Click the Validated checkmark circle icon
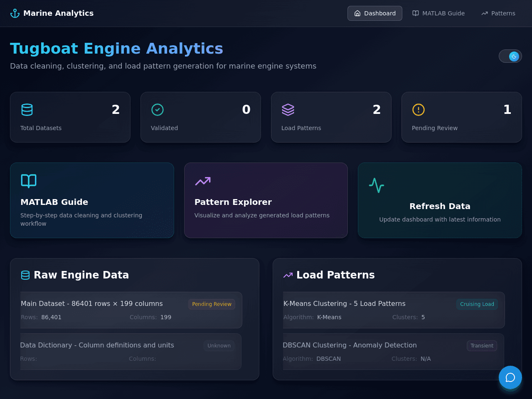The width and height of the screenshot is (532, 399). pos(158,110)
